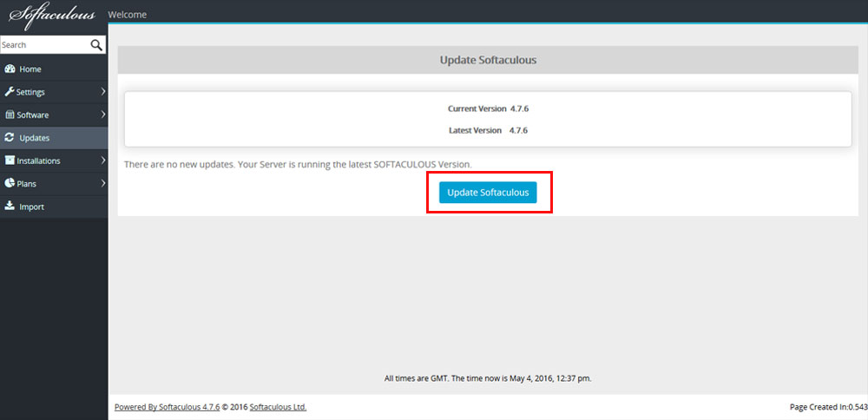
Task: Follow the Powered By Softaculous 4.7.6 link
Action: click(x=168, y=407)
